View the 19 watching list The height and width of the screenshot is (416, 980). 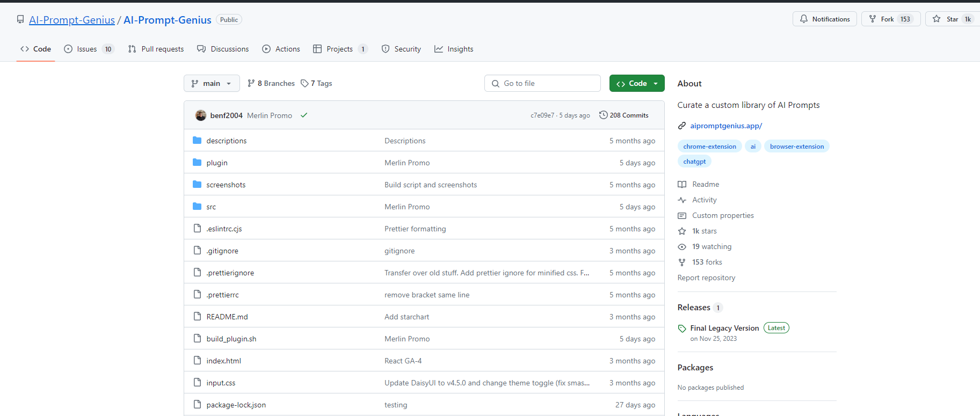point(705,246)
